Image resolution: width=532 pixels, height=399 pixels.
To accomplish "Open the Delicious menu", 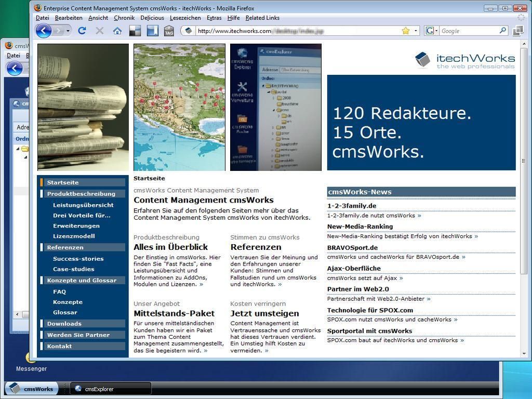I will click(152, 18).
